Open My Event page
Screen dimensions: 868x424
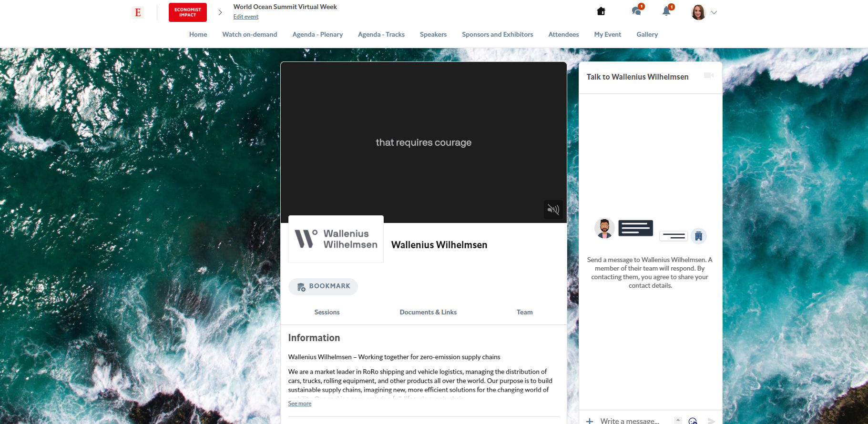point(608,34)
